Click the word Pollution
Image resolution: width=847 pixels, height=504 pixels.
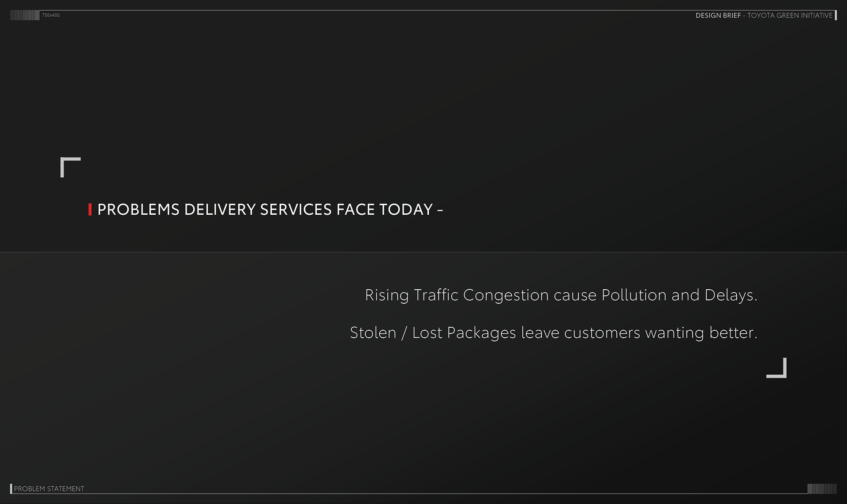(634, 295)
